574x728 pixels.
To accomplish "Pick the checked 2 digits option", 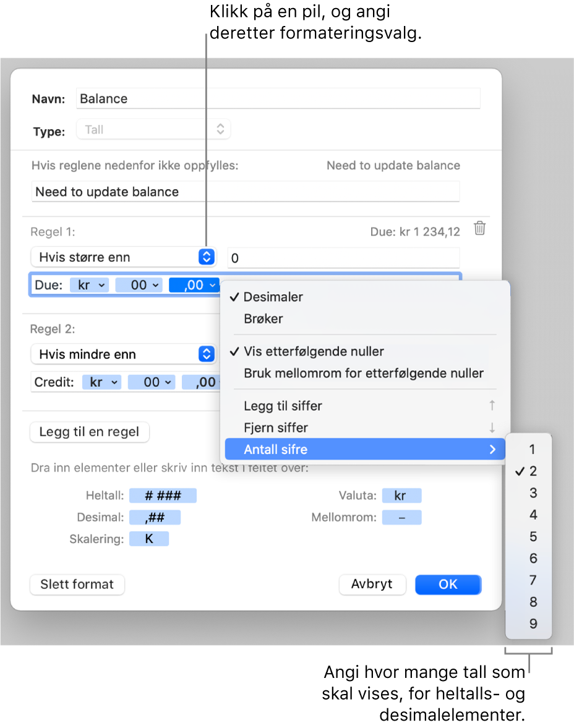I will coord(529,471).
